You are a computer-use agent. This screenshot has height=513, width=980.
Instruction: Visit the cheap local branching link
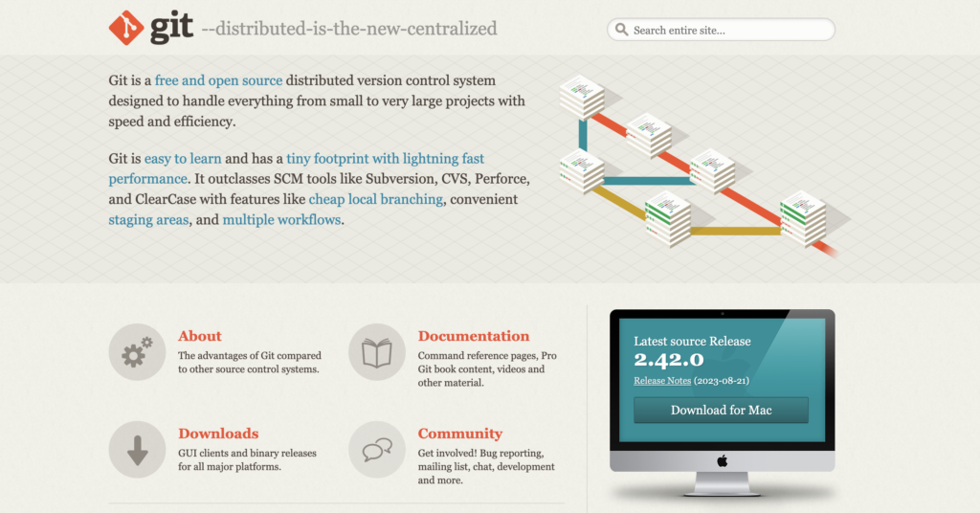point(375,199)
